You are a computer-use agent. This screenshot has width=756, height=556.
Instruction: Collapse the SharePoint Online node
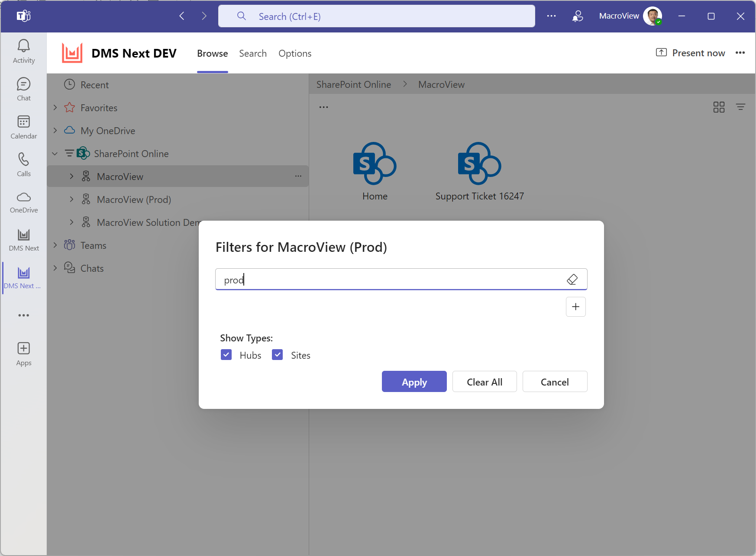[x=55, y=153]
